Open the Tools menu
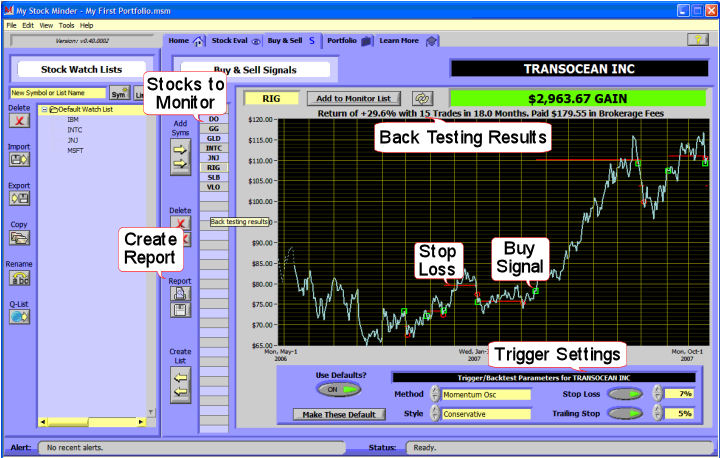Image resolution: width=720 pixels, height=458 pixels. pyautogui.click(x=66, y=25)
